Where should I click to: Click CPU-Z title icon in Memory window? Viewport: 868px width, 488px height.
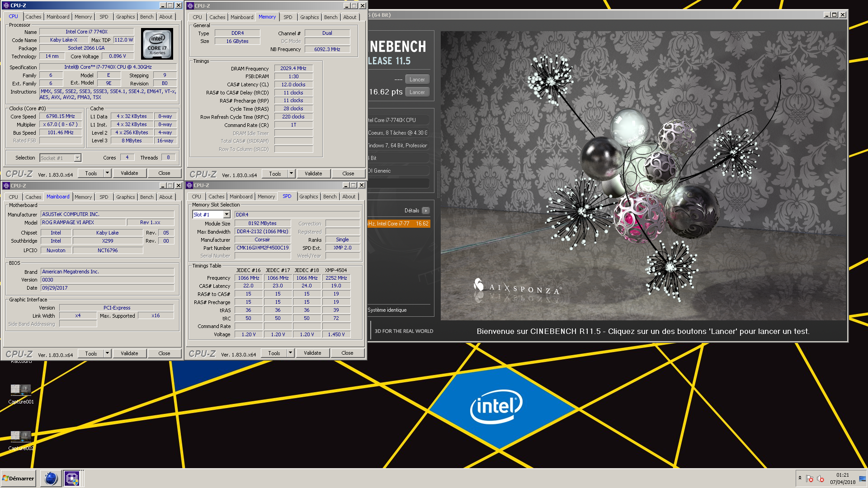click(190, 6)
